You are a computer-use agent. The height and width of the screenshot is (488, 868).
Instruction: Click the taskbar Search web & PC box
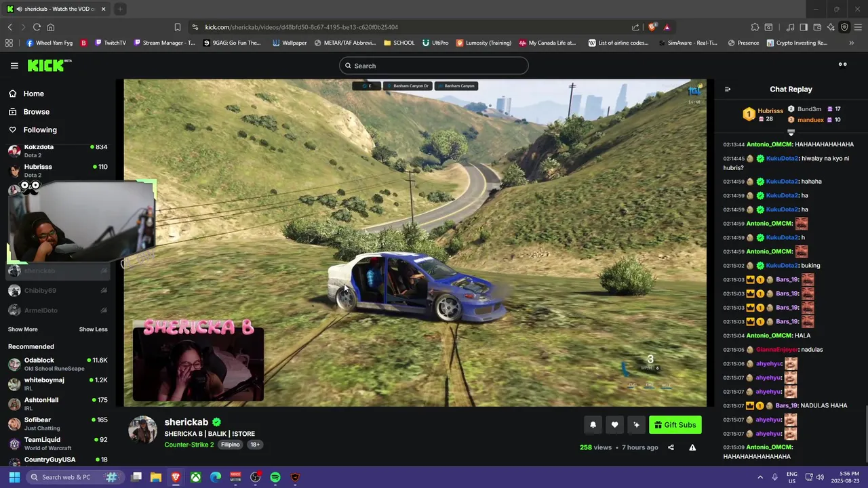point(75,477)
